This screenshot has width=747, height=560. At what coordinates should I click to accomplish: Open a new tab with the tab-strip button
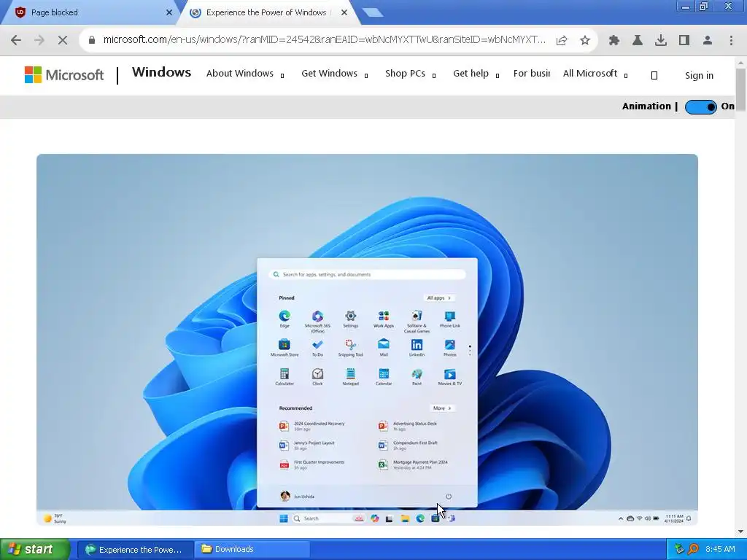pyautogui.click(x=373, y=12)
